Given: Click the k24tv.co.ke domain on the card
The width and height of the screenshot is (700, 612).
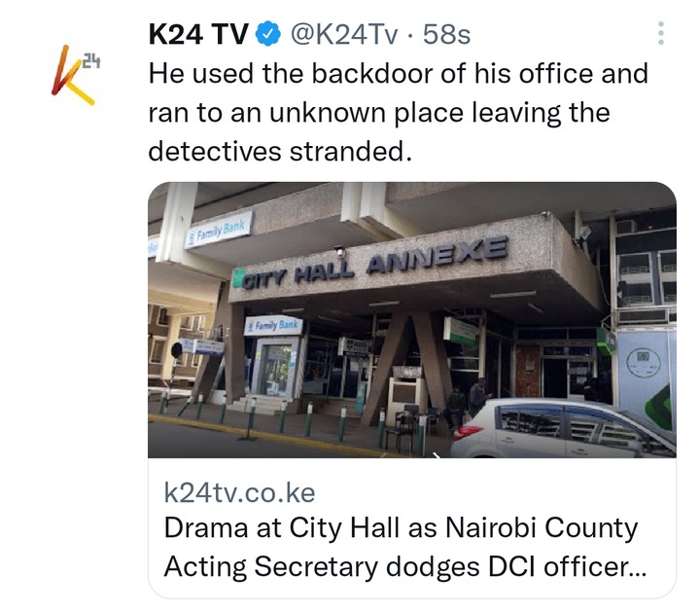Looking at the screenshot, I should coord(240,492).
